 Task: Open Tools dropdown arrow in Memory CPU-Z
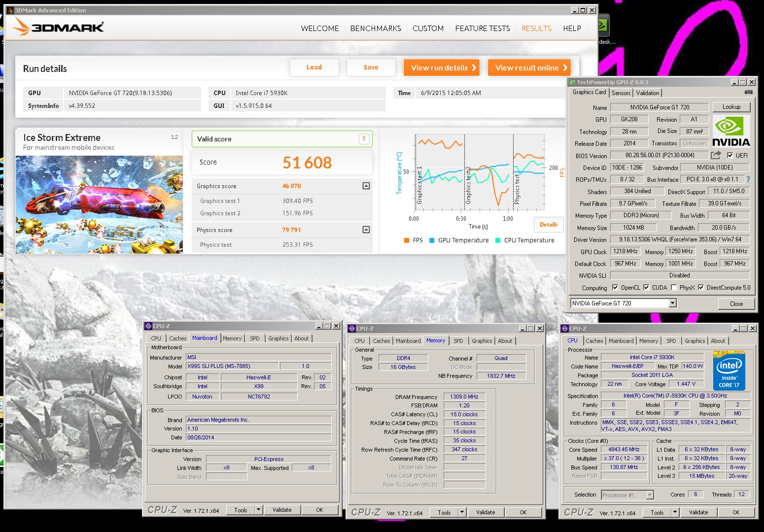(x=462, y=512)
